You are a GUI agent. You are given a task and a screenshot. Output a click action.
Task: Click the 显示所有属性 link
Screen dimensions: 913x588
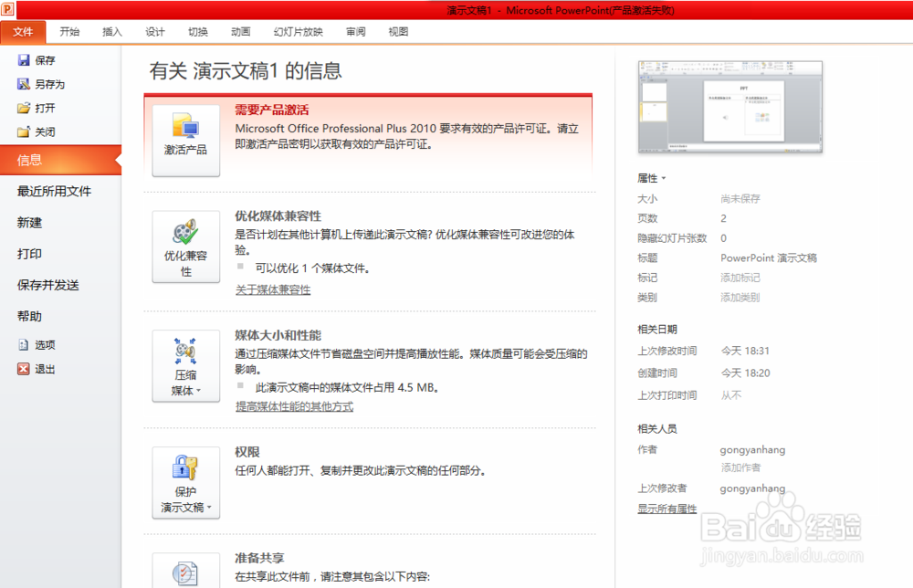pos(667,509)
